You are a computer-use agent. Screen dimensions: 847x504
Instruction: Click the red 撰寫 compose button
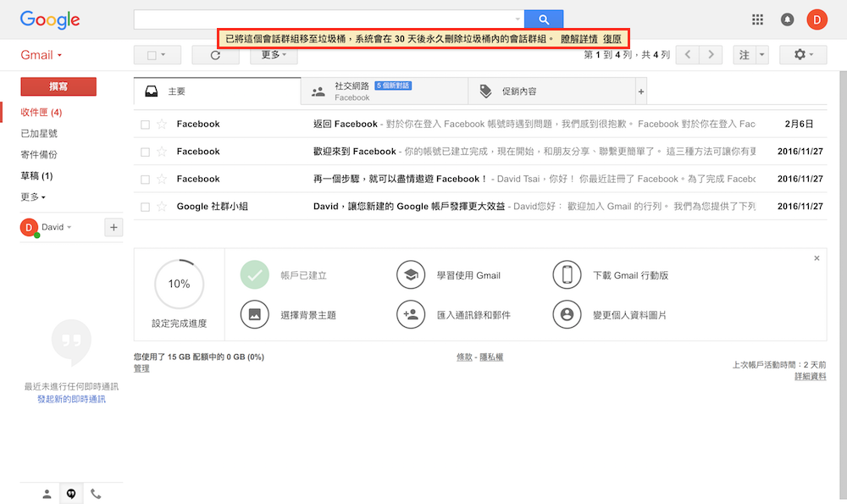coord(58,86)
